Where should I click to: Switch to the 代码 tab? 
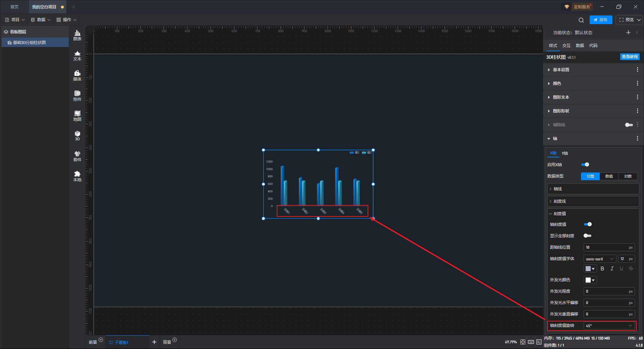(593, 46)
